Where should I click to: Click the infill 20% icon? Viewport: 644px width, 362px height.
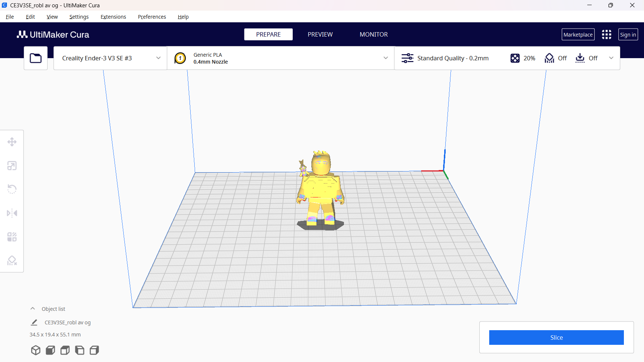pos(515,58)
